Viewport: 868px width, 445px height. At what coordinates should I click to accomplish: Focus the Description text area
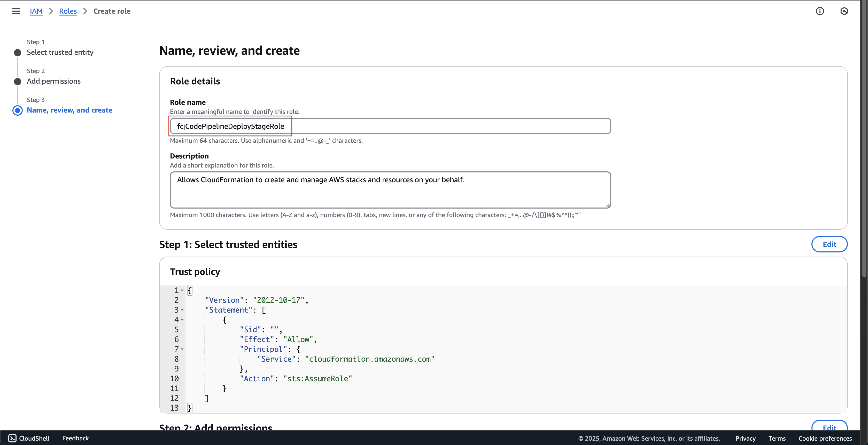point(390,190)
